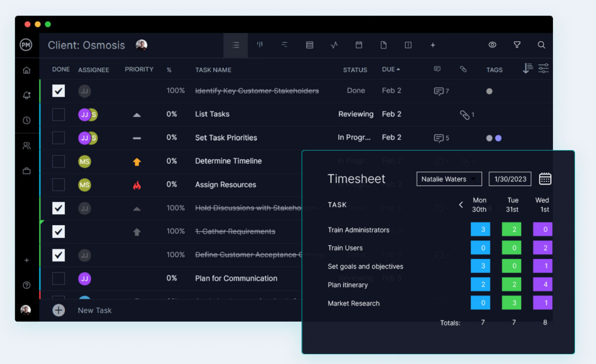Check the Done box for List Tasks
Screen dimensions: 596x364
coord(58,114)
